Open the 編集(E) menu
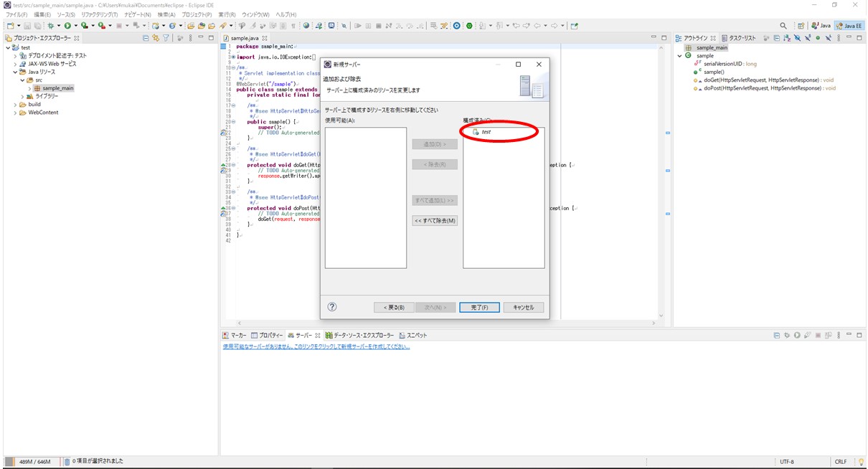Image resolution: width=868 pixels, height=469 pixels. (x=42, y=14)
